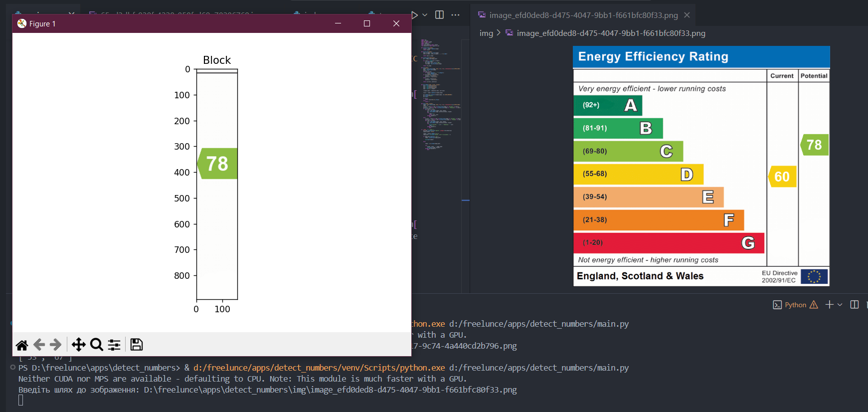Split the terminal panel

tap(854, 305)
